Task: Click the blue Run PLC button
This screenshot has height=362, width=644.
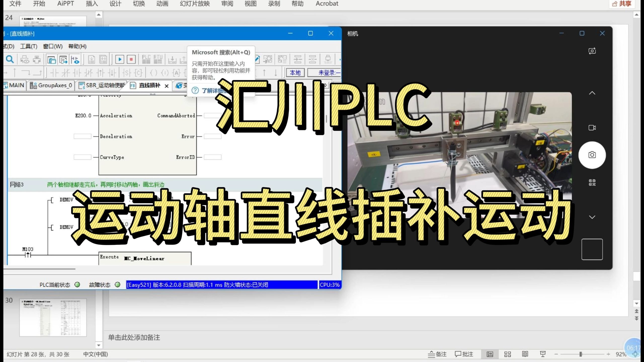Action: [x=119, y=60]
